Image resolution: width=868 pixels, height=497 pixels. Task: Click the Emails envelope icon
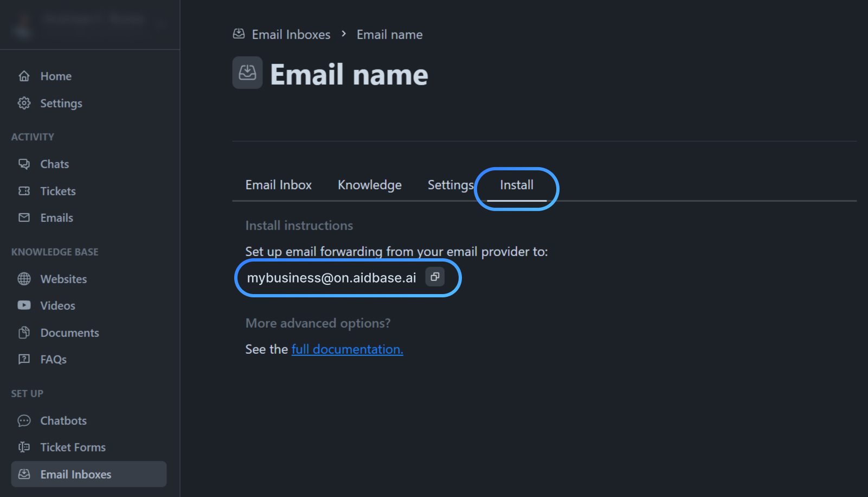point(24,217)
